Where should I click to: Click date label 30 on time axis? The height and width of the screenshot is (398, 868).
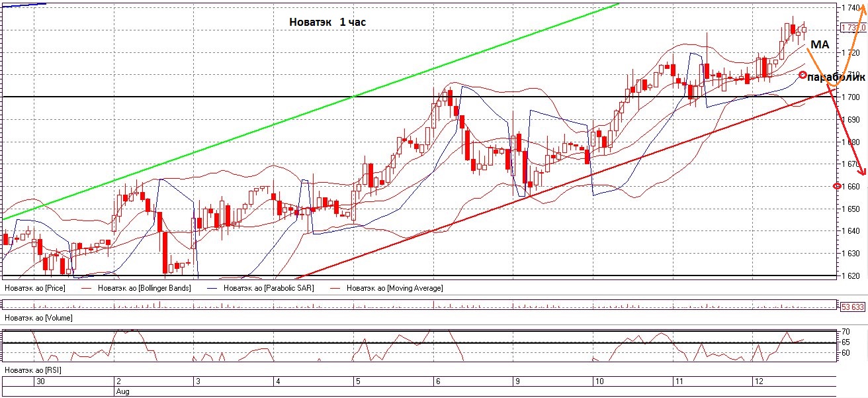pos(40,382)
